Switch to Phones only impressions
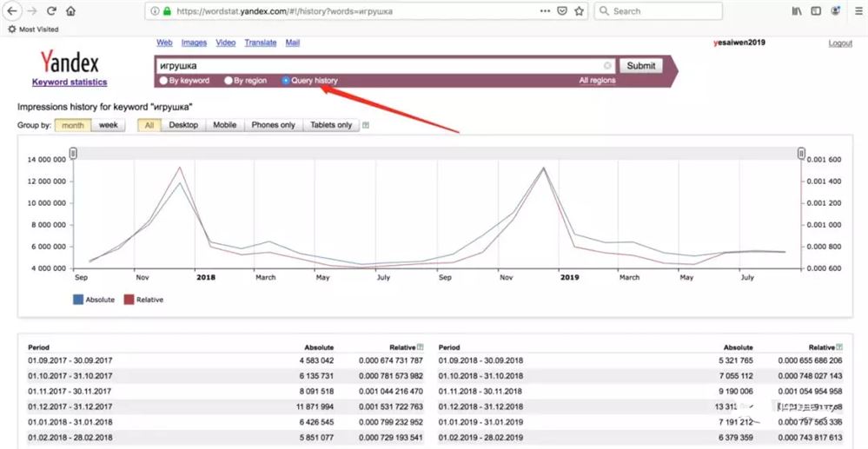The image size is (868, 449). tap(274, 125)
